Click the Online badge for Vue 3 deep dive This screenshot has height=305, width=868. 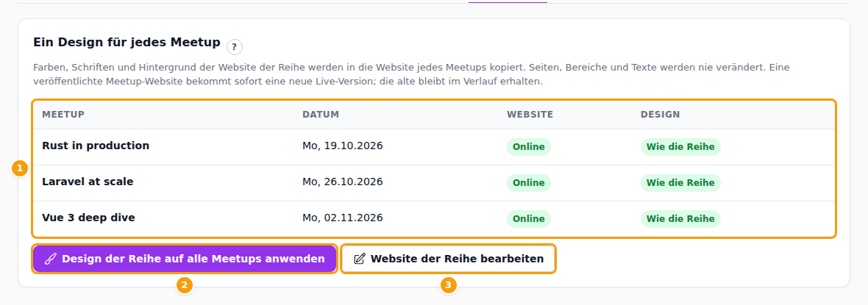529,219
